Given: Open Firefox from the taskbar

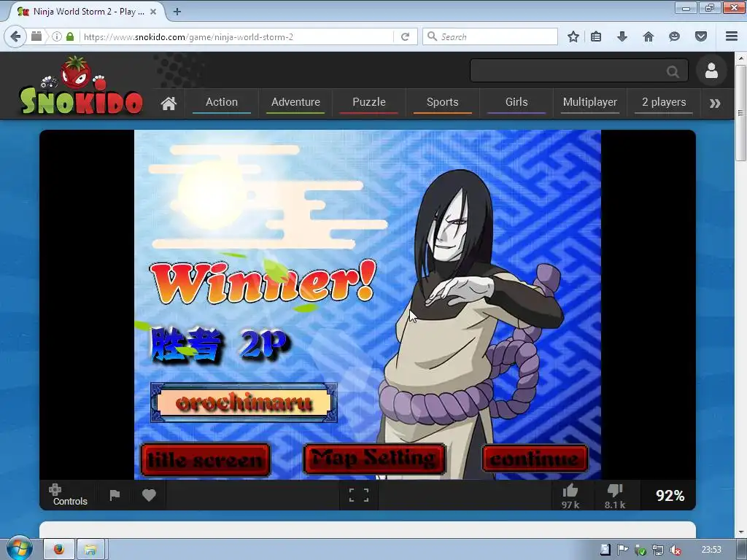Looking at the screenshot, I should point(59,550).
